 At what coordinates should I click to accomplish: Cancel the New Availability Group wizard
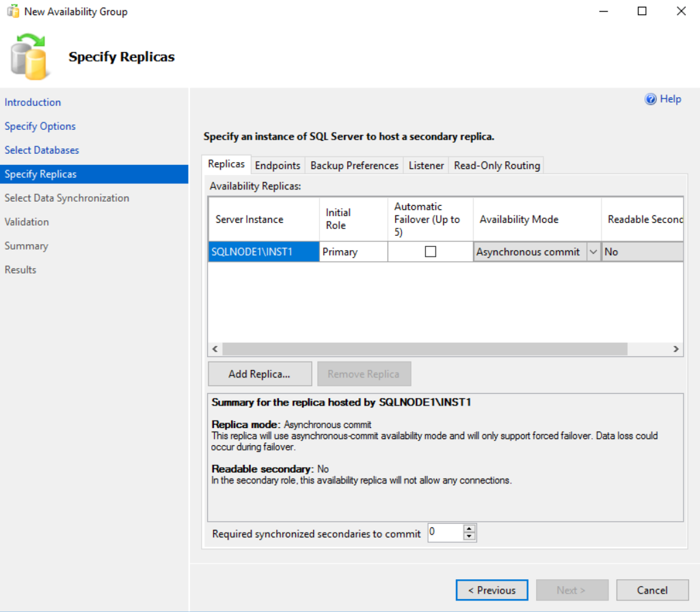651,590
